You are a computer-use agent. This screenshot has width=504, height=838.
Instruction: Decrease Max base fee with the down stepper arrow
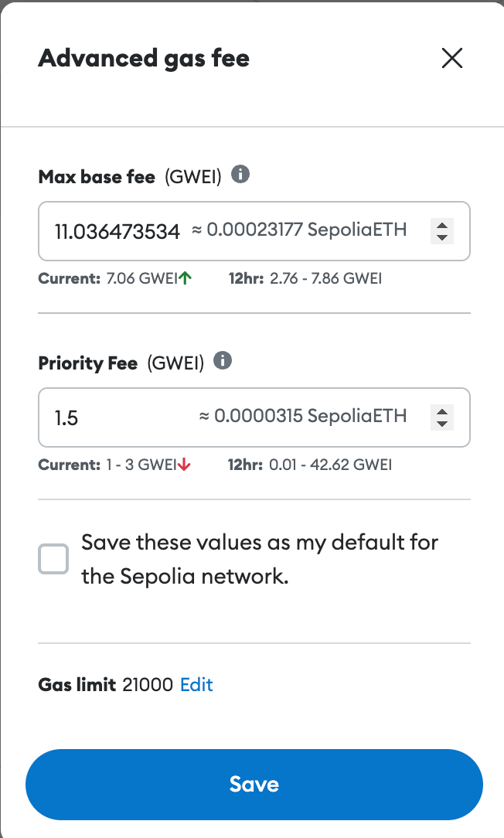click(442, 238)
